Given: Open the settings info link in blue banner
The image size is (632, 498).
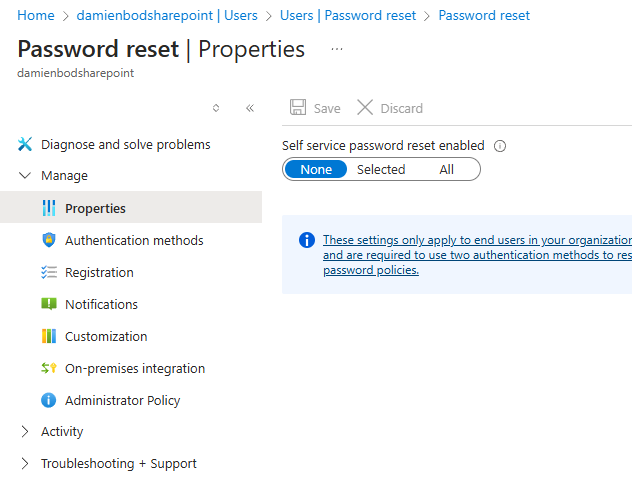Looking at the screenshot, I should click(x=477, y=255).
